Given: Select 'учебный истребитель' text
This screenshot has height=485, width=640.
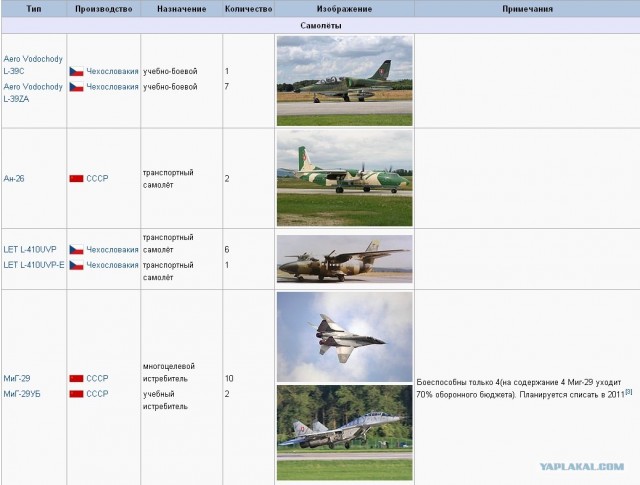Looking at the screenshot, I should point(165,400).
